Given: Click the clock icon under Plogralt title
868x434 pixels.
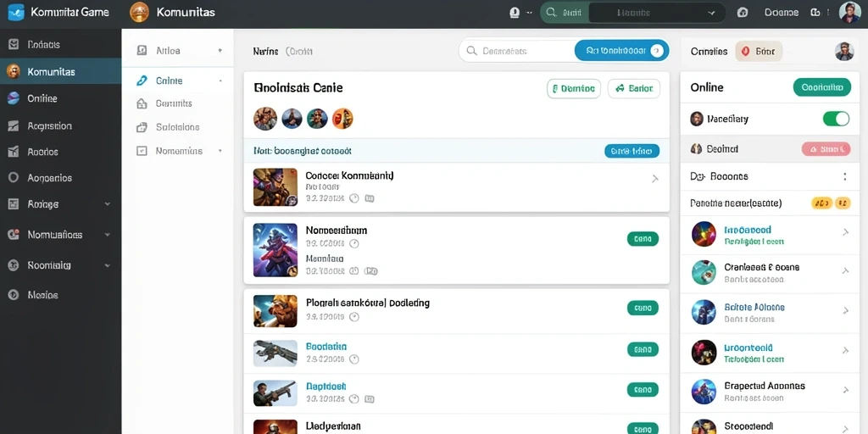Looking at the screenshot, I should tap(354, 317).
